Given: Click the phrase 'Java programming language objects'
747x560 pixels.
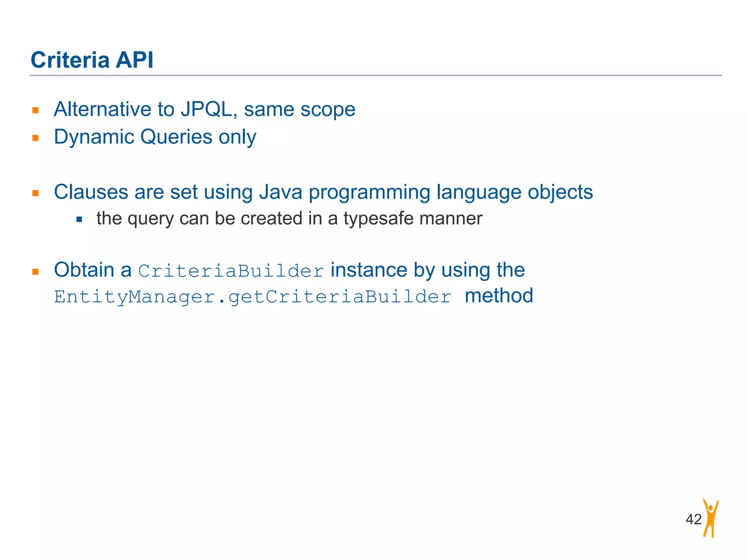Looking at the screenshot, I should point(426,192).
